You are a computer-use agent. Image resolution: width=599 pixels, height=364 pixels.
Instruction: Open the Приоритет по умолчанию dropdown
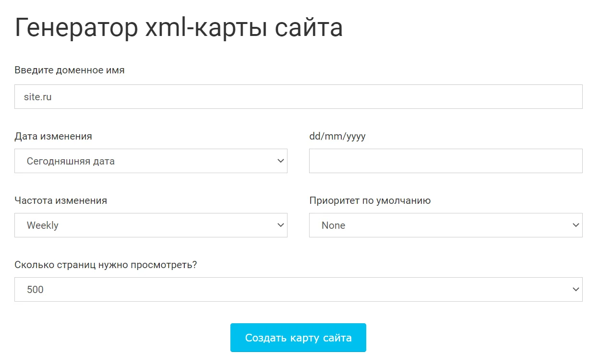tap(445, 225)
